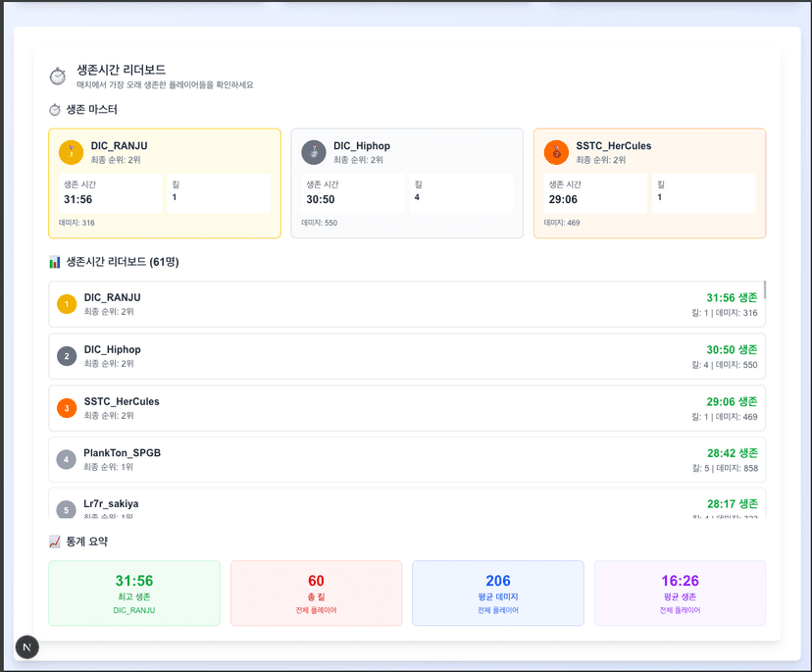This screenshot has height=672, width=812.
Task: Click the 평균 데미지 206 summary card
Action: (x=498, y=593)
